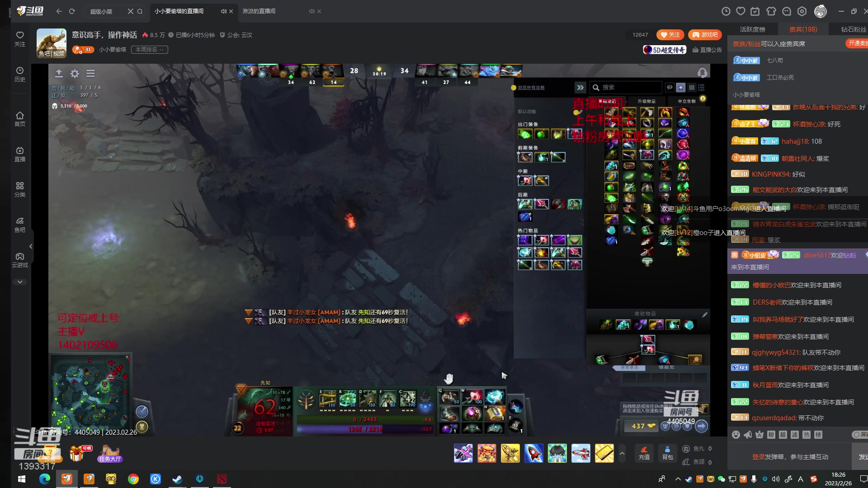Mute the 小小要偷塔 tab audio
Screen dimensions: 868x488
(x=223, y=11)
